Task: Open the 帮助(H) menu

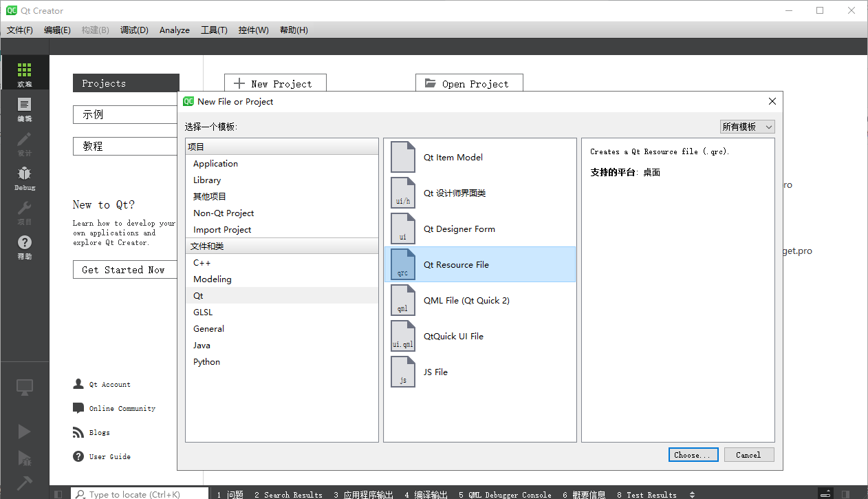Action: (294, 30)
